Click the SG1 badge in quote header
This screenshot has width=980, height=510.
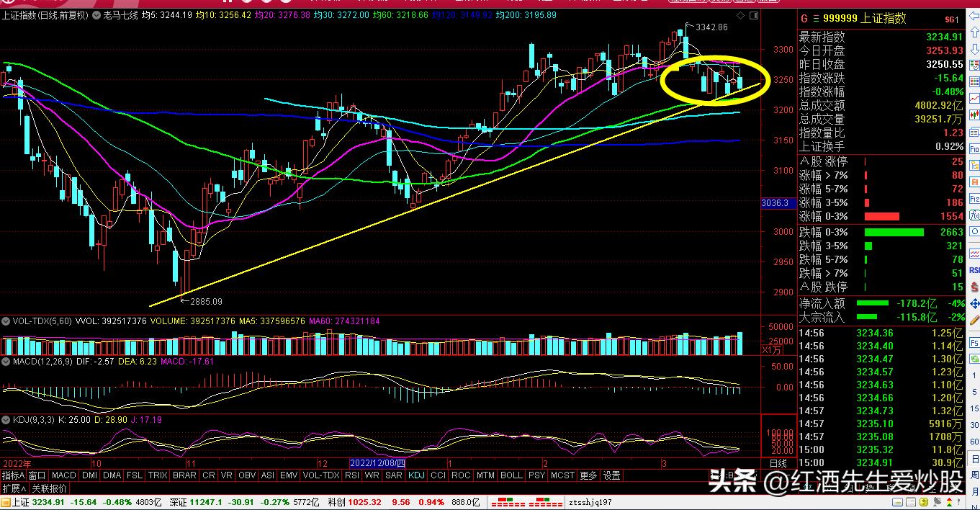(x=951, y=19)
